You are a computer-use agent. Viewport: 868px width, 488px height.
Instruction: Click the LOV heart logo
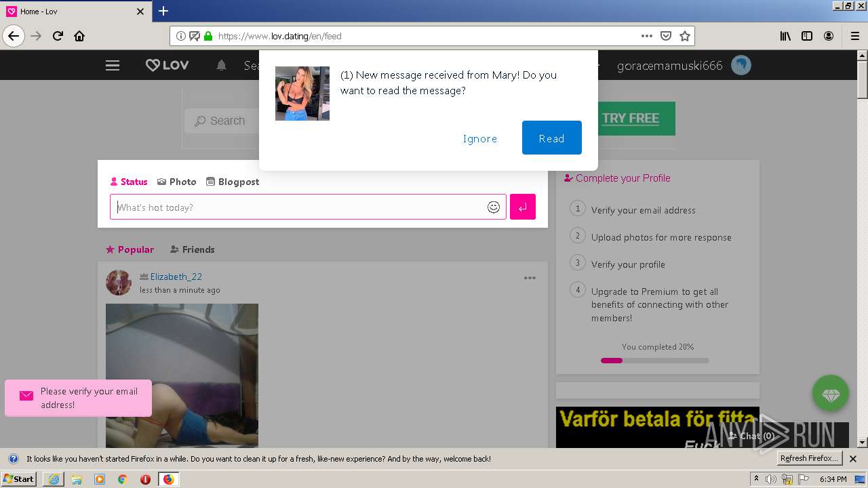(x=167, y=65)
